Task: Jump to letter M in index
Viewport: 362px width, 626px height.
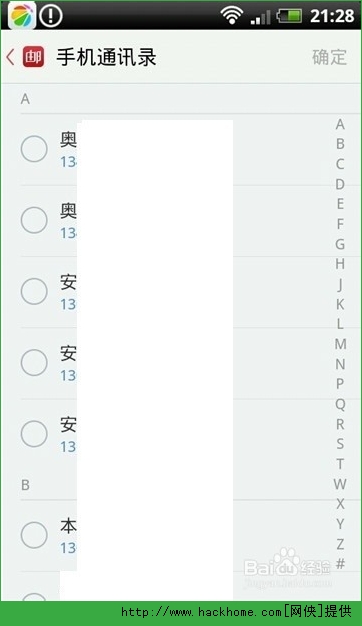Action: (340, 344)
